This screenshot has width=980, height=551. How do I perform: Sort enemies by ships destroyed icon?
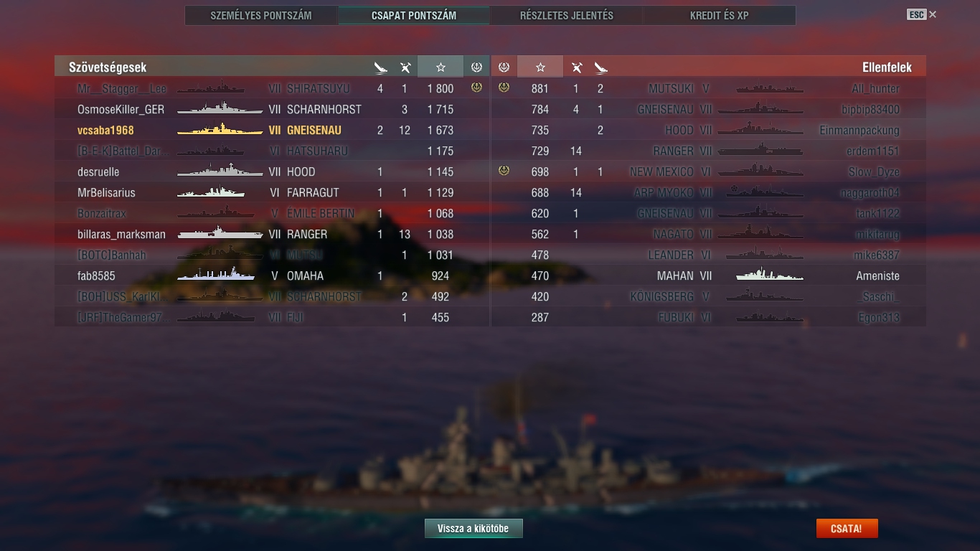[x=600, y=67]
